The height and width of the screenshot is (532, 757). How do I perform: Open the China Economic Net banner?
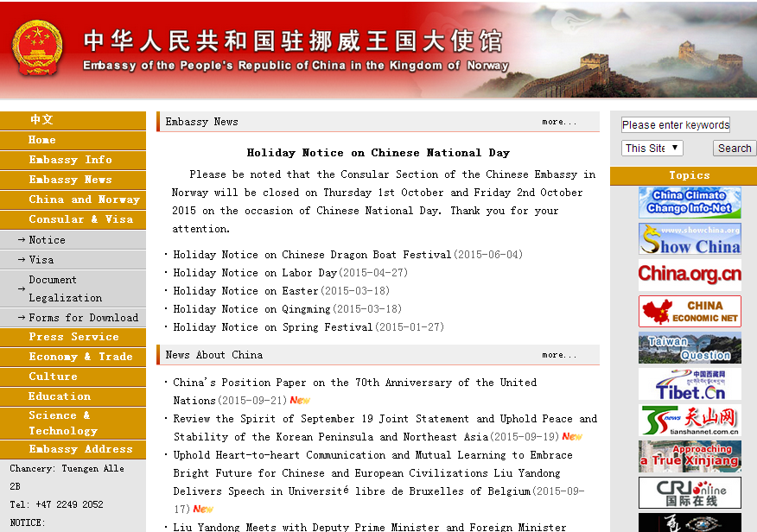point(689,311)
